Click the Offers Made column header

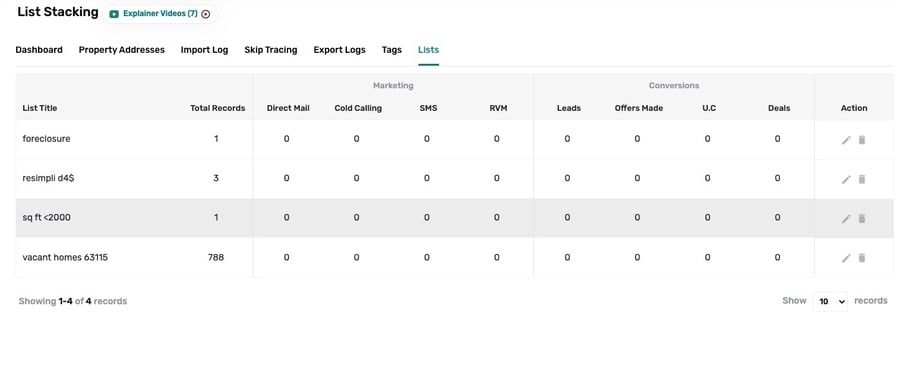coord(639,108)
